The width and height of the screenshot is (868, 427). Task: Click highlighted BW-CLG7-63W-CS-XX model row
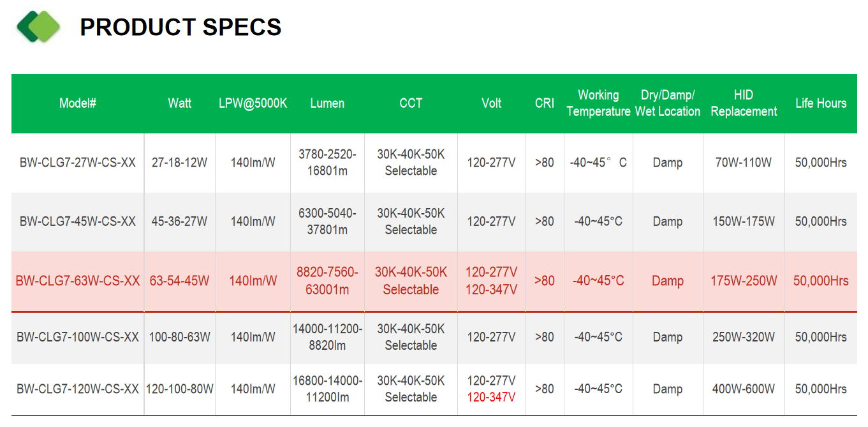coord(434,281)
